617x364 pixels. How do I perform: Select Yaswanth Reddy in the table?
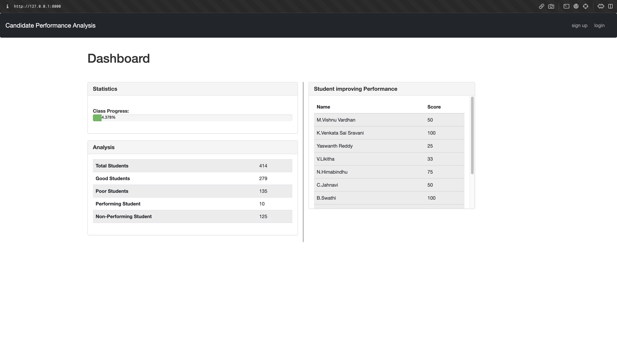click(334, 146)
